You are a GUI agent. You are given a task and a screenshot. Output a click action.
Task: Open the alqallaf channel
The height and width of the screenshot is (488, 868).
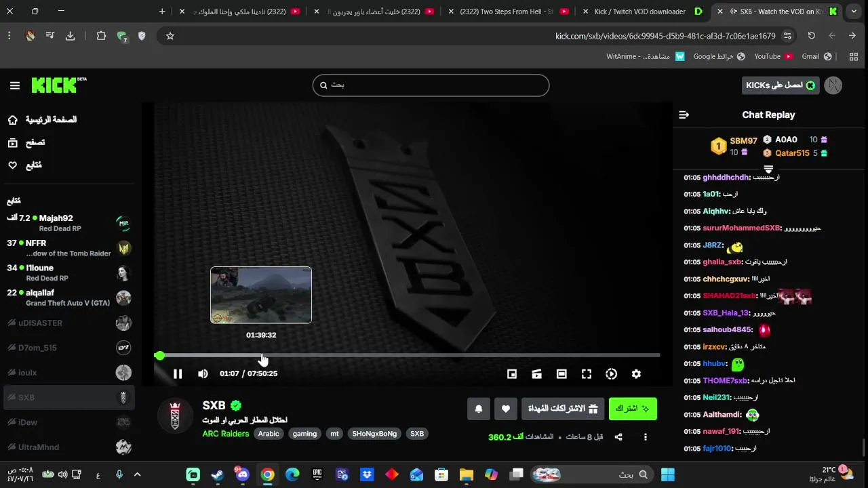point(68,298)
